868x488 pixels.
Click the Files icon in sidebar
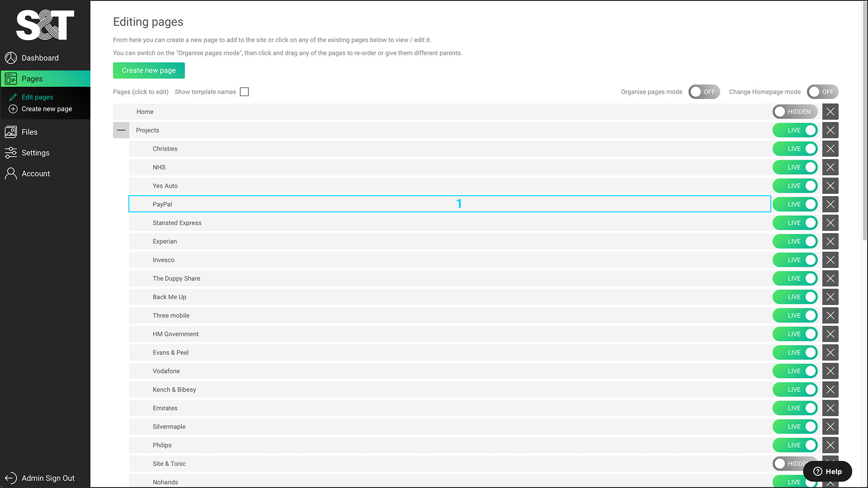coord(10,131)
